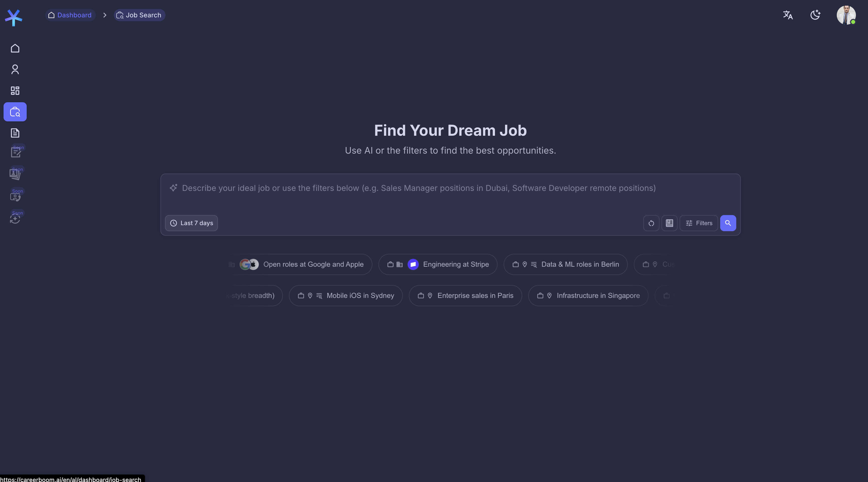Expand the Filters panel

click(x=698, y=223)
